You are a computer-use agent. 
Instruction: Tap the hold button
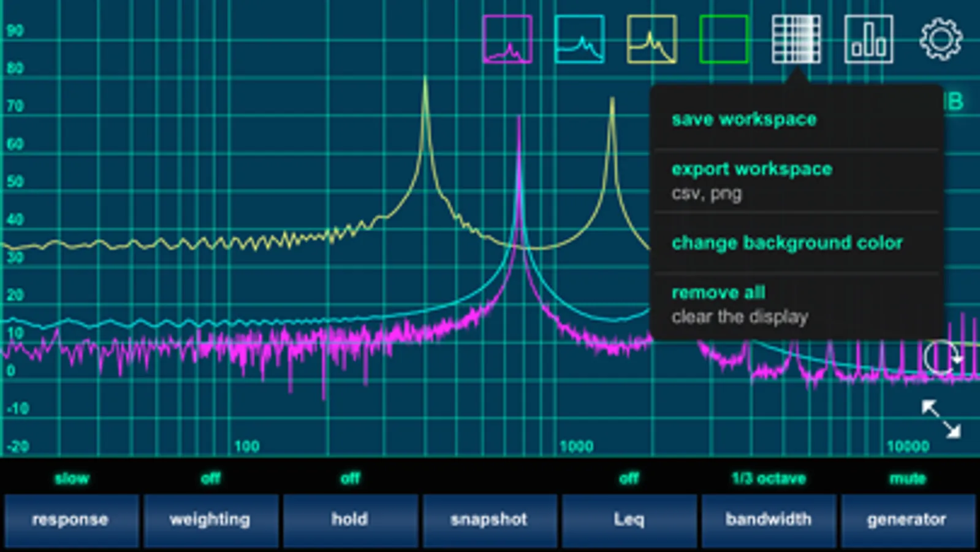coord(350,520)
